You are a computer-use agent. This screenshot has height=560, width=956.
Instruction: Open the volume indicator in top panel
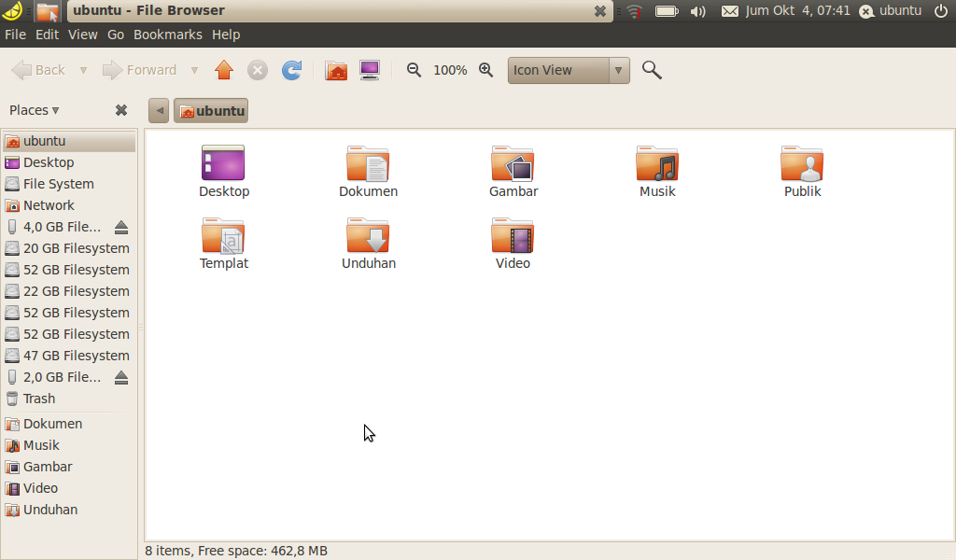coord(698,11)
